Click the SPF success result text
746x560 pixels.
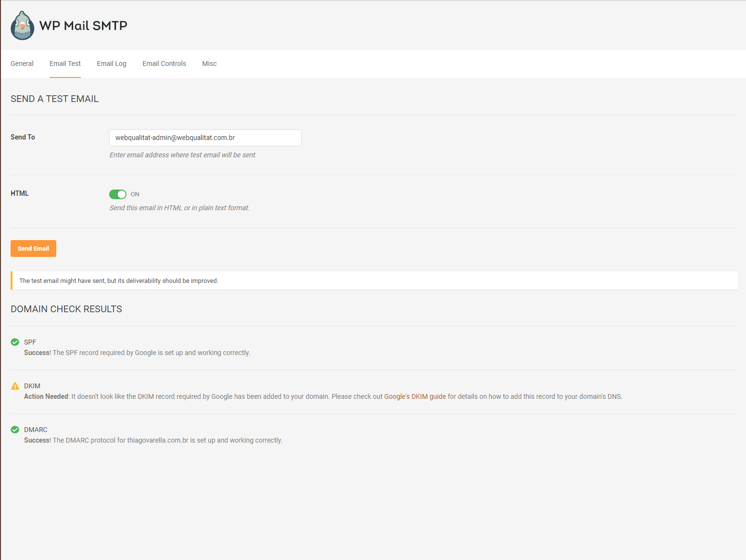(137, 353)
